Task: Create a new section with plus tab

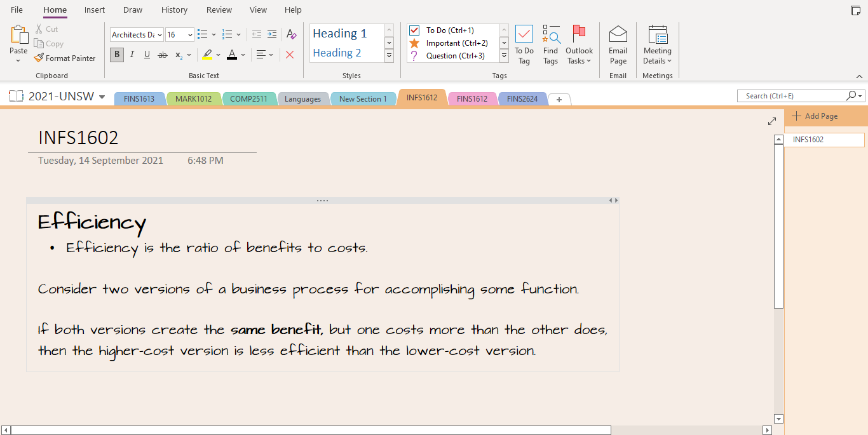Action: click(x=559, y=99)
